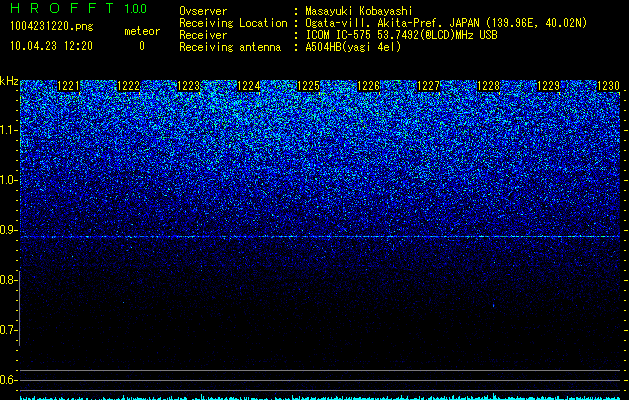Select the 1228 time marker
629x400 pixels.
click(x=489, y=86)
